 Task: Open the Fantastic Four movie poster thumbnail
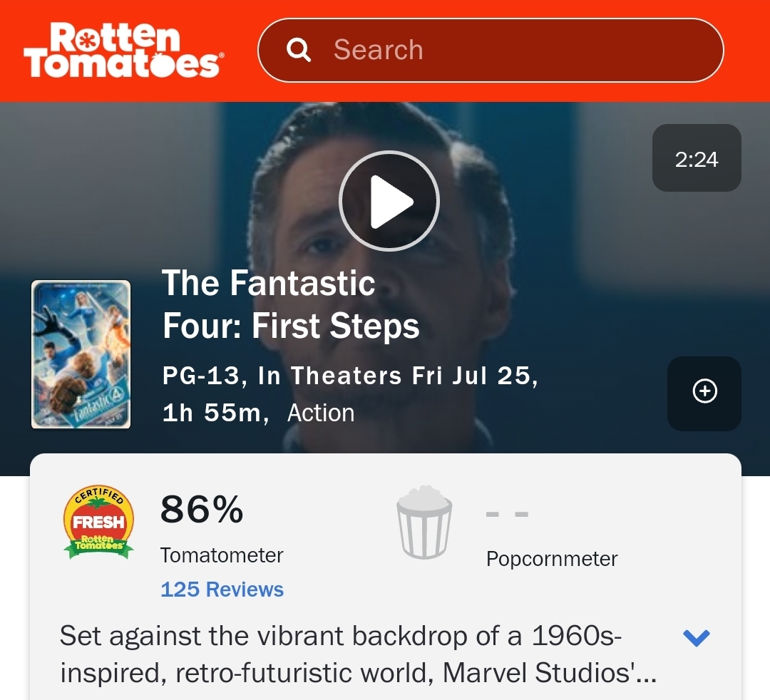point(81,354)
